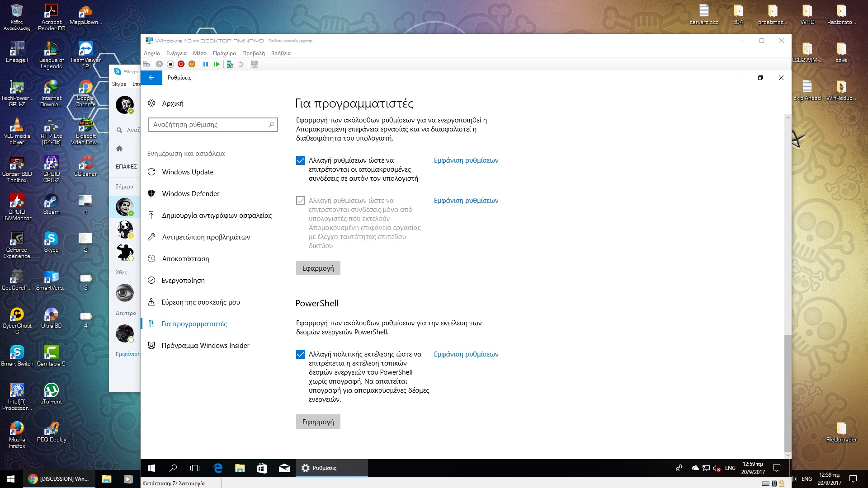The width and height of the screenshot is (868, 488).
Task: Toggle Network Level Authentication checkbox
Action: (301, 201)
